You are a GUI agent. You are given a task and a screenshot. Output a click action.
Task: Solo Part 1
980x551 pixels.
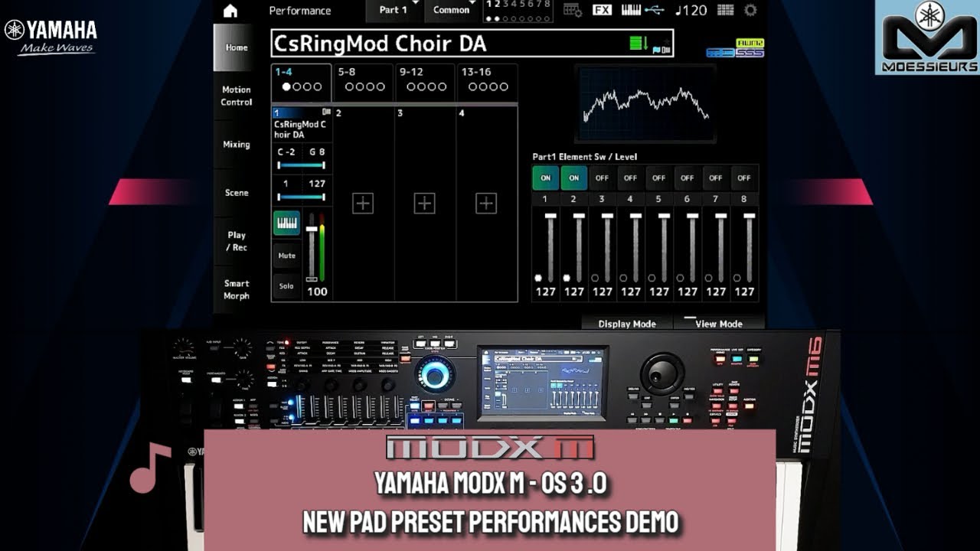pyautogui.click(x=287, y=286)
